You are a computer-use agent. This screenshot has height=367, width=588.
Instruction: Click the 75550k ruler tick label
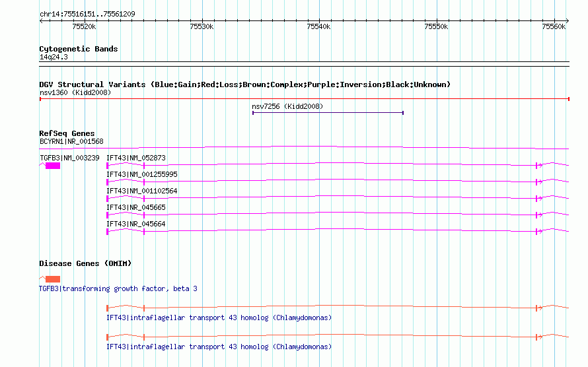point(436,26)
